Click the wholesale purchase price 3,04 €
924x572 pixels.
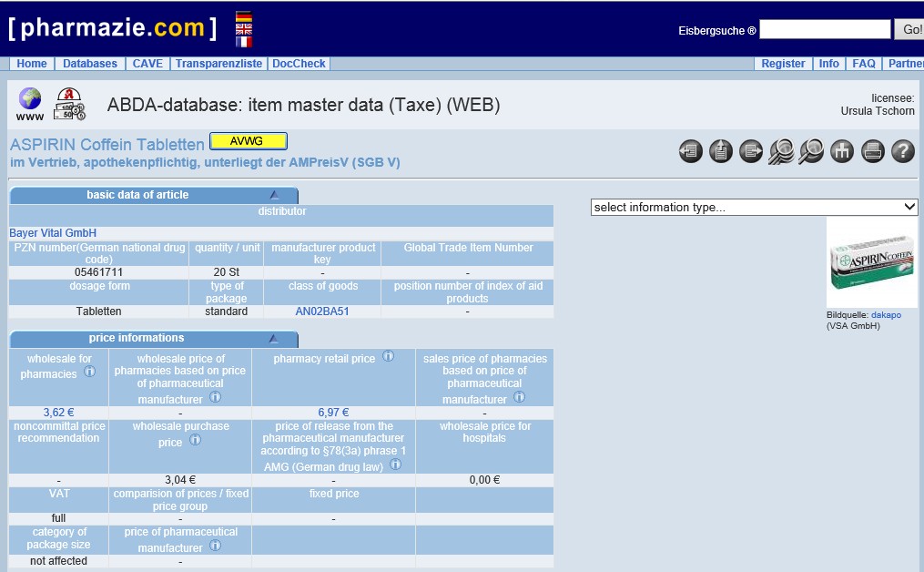click(180, 480)
